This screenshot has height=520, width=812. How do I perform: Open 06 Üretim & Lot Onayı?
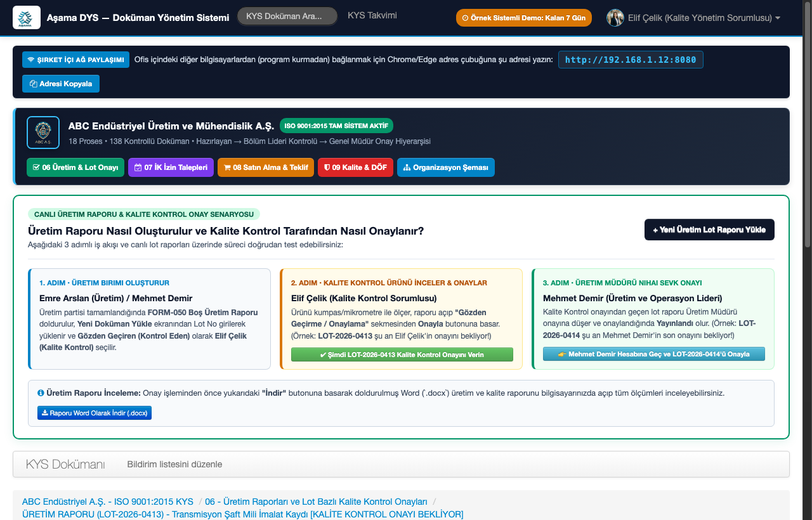click(x=75, y=167)
